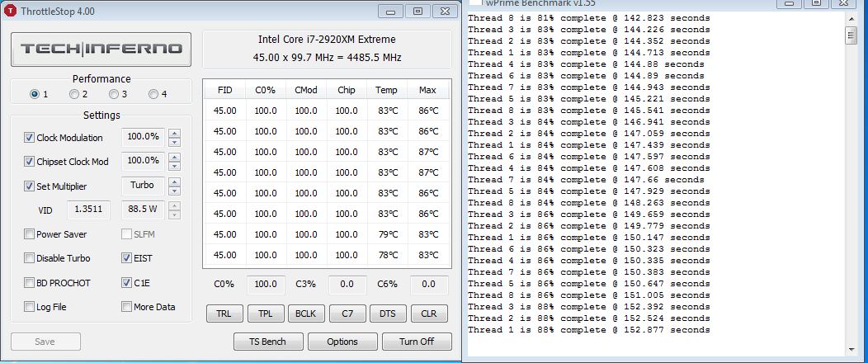This screenshot has width=868, height=363.
Task: Click the C7 button
Action: point(347,313)
